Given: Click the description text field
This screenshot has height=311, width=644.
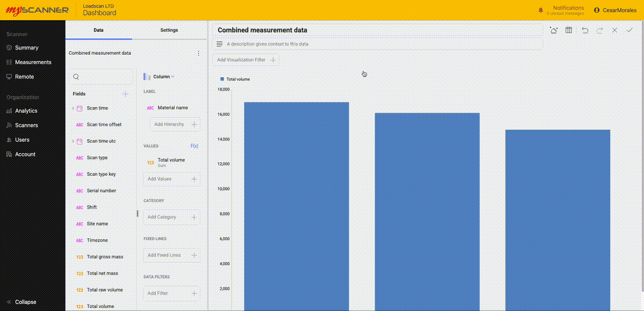Looking at the screenshot, I should (377, 44).
